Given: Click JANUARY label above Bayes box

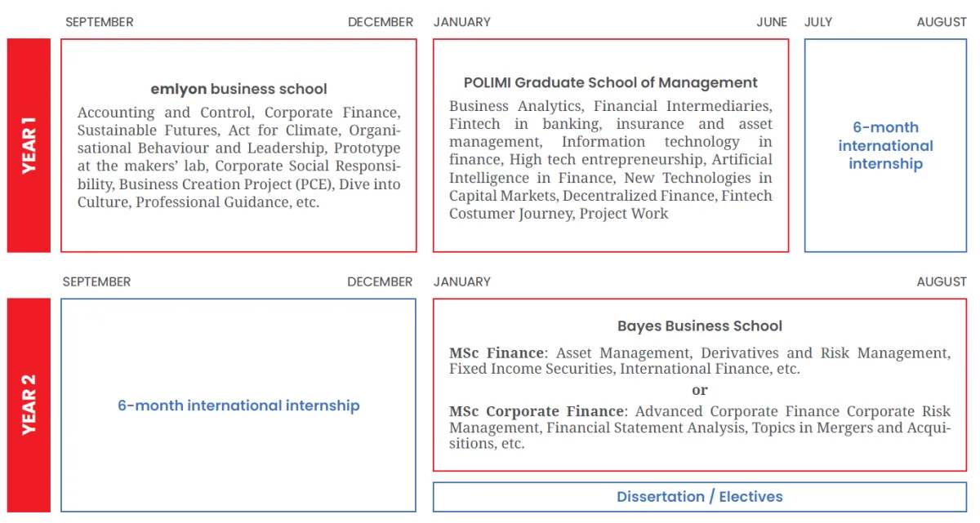Looking at the screenshot, I should [462, 281].
